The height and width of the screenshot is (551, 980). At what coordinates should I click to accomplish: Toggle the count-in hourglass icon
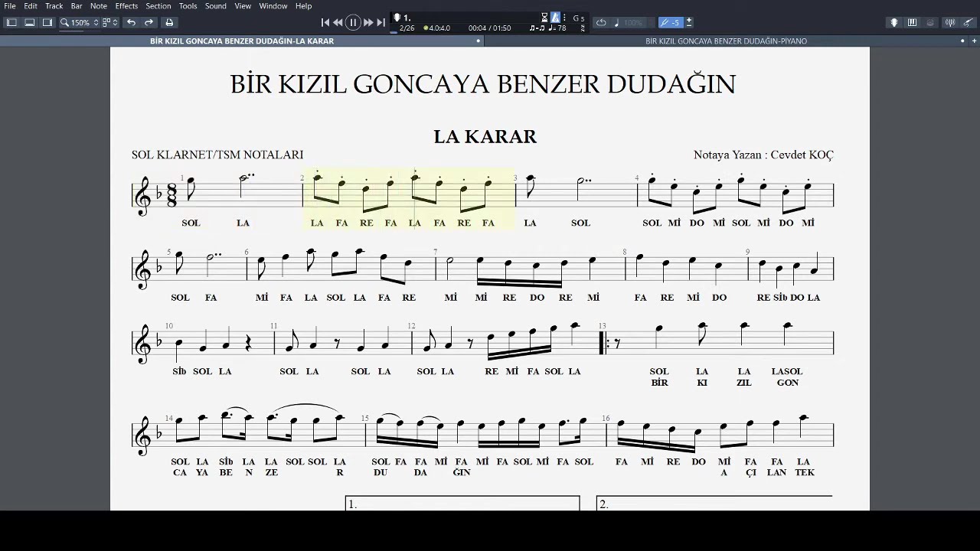click(x=544, y=18)
